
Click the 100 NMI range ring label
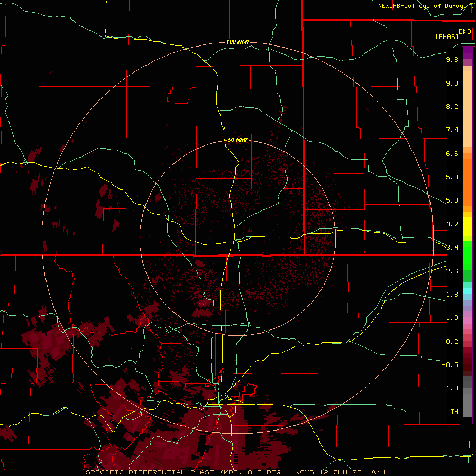pyautogui.click(x=237, y=42)
